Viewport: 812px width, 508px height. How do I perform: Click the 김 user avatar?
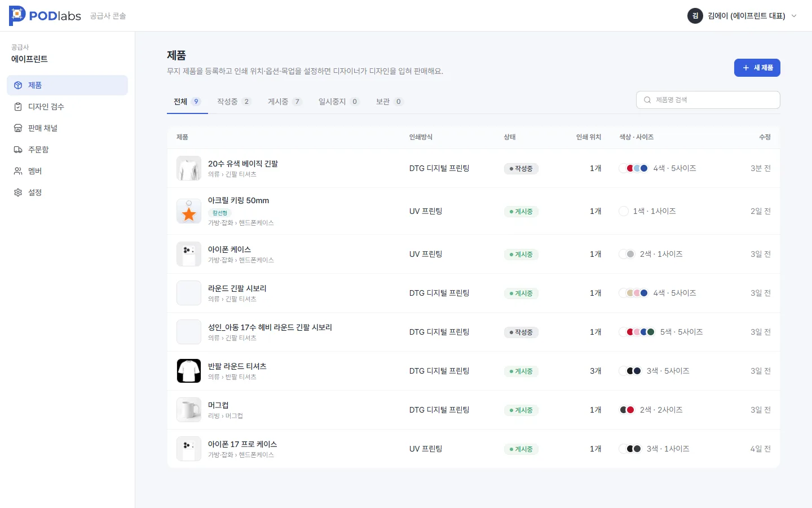[x=695, y=16]
